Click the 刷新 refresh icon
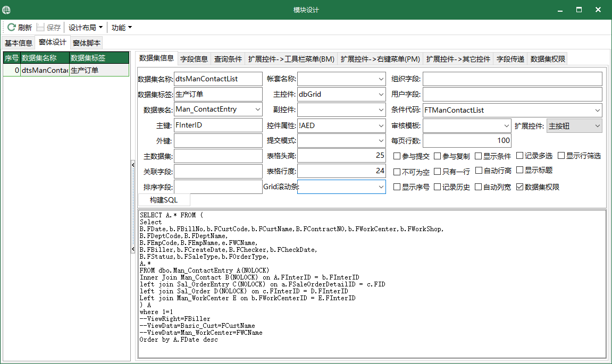Viewport: 612px width, 364px height. [11, 27]
